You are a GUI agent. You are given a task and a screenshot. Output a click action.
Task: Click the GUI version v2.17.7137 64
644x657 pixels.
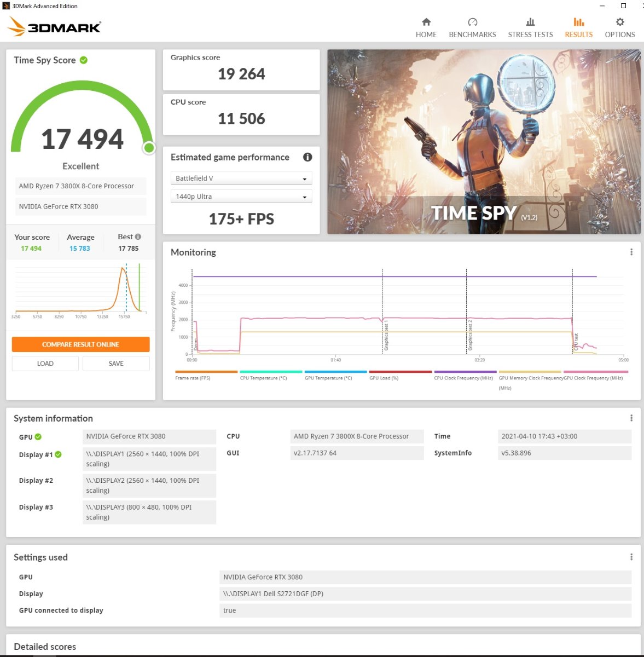(x=357, y=453)
